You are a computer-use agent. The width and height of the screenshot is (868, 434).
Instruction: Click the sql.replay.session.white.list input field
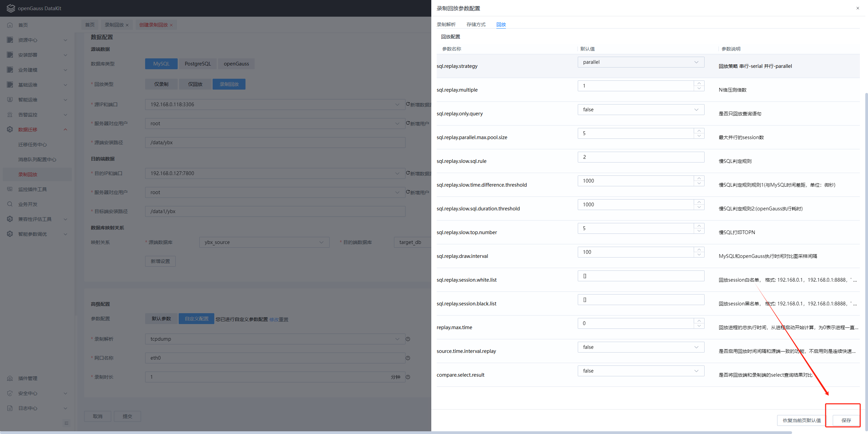[640, 276]
